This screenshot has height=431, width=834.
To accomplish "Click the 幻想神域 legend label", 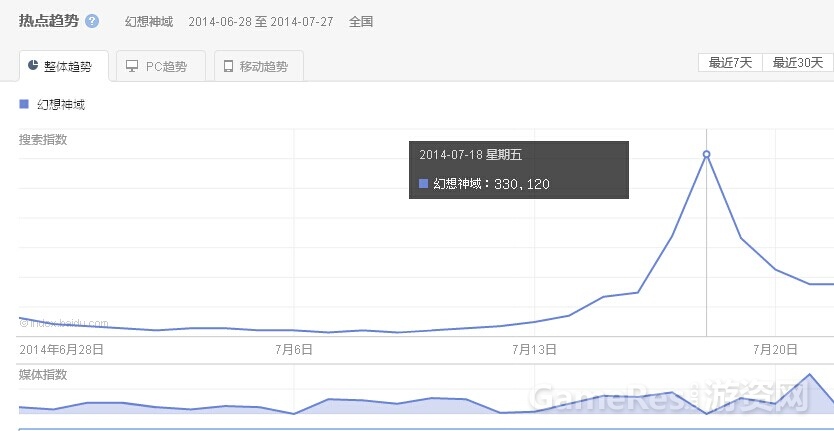I will [61, 104].
